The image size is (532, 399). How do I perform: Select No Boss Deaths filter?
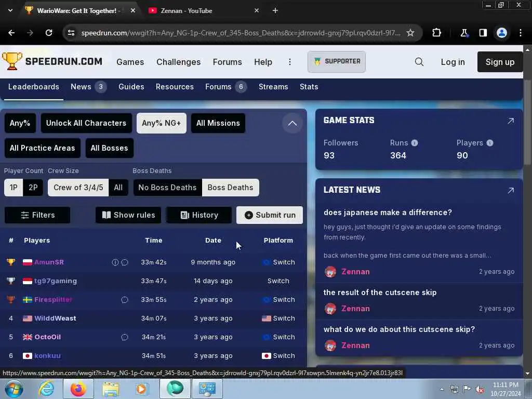168,187
